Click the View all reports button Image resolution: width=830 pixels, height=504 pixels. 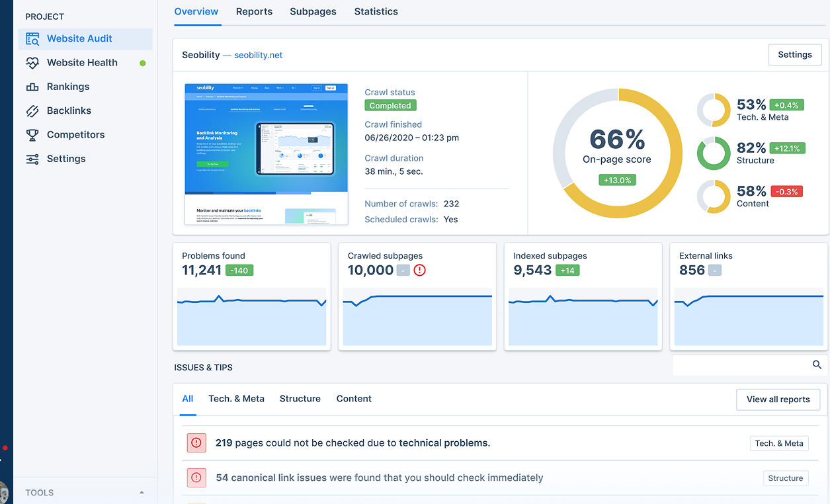coord(778,399)
